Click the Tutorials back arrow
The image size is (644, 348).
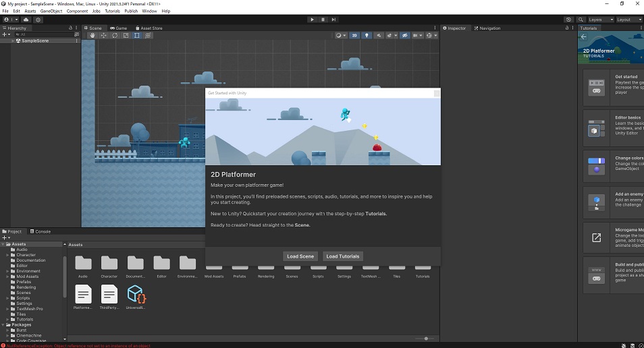coord(584,36)
